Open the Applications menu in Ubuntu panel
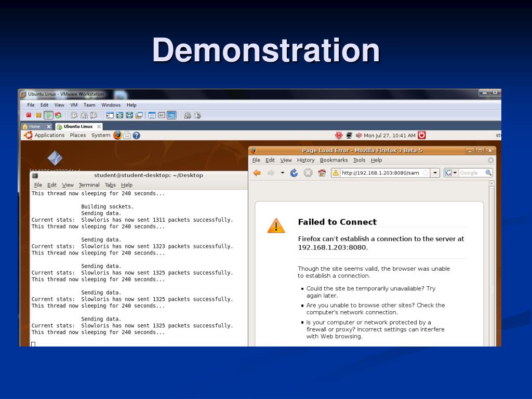The height and width of the screenshot is (399, 532). 49,135
